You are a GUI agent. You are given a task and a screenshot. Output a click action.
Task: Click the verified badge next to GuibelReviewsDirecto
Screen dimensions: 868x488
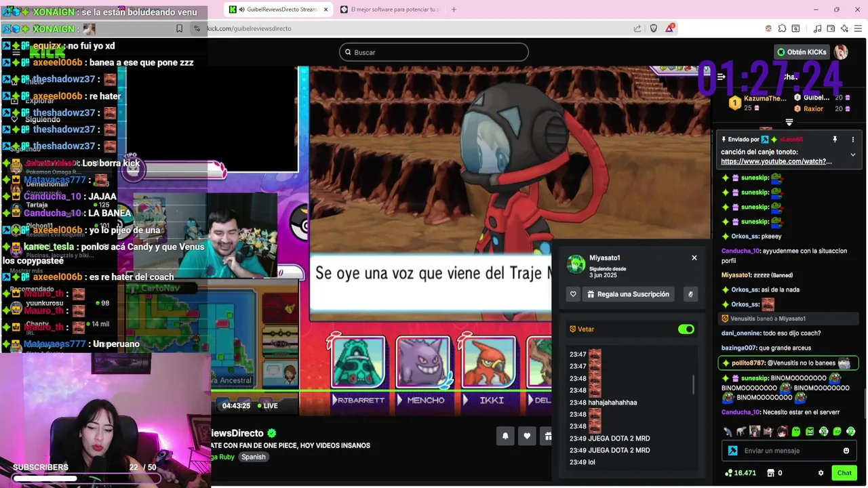272,433
